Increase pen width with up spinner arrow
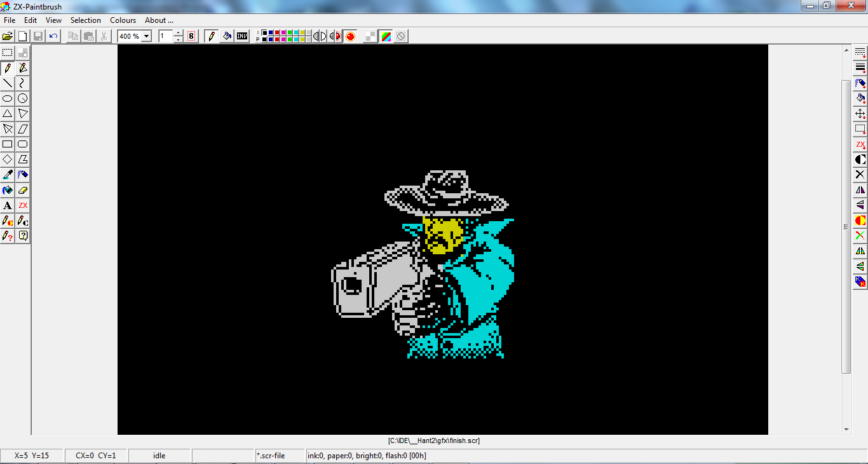Screen dimensions: 868x464 tap(178, 33)
